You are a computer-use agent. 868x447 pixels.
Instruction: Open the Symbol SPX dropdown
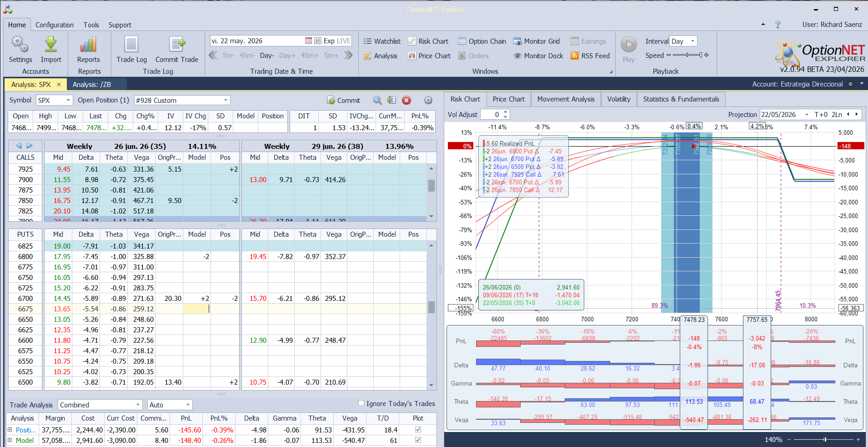pyautogui.click(x=68, y=100)
